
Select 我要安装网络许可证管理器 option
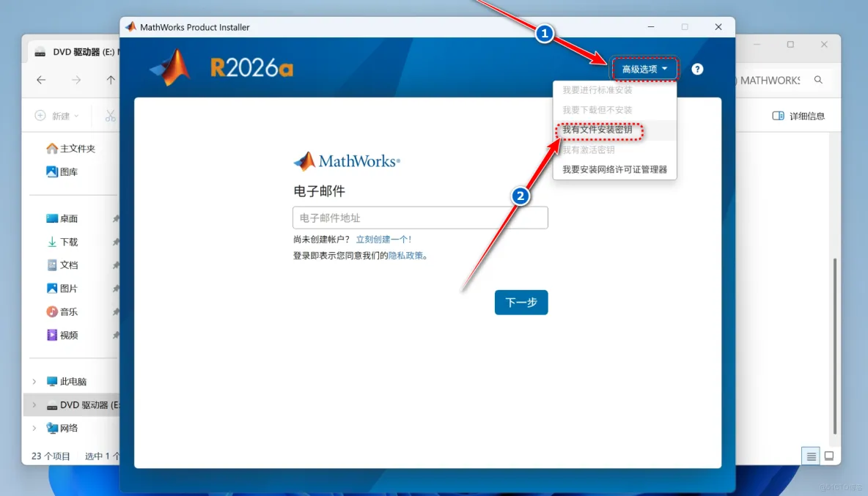tap(614, 170)
